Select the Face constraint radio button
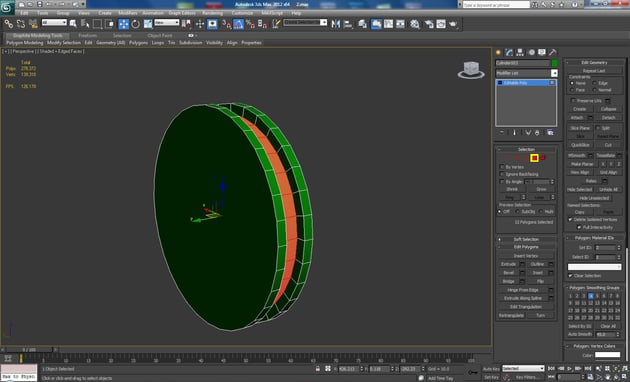The image size is (630, 382). [x=572, y=90]
